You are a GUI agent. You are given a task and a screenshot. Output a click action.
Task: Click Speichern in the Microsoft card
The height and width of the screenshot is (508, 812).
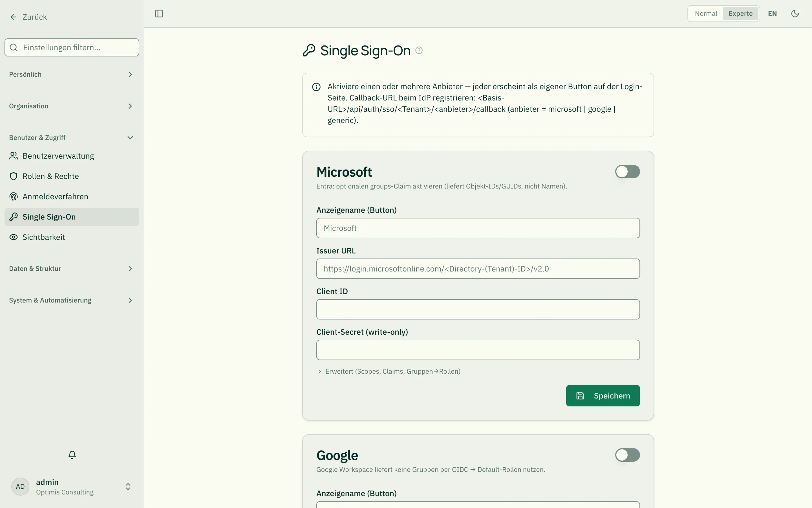pos(603,395)
